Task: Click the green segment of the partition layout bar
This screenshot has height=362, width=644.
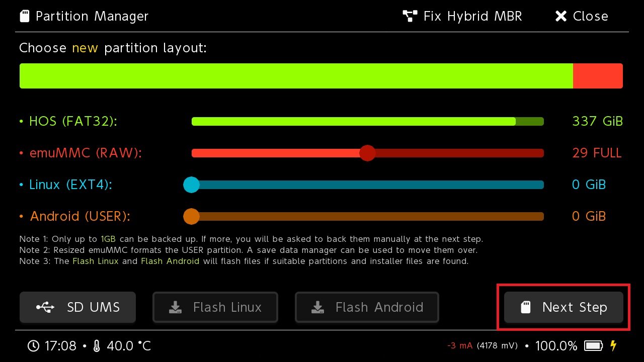Action: tap(296, 76)
